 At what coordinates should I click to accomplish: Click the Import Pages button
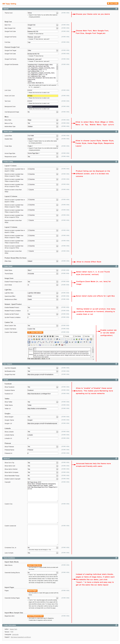coord(32,591)
